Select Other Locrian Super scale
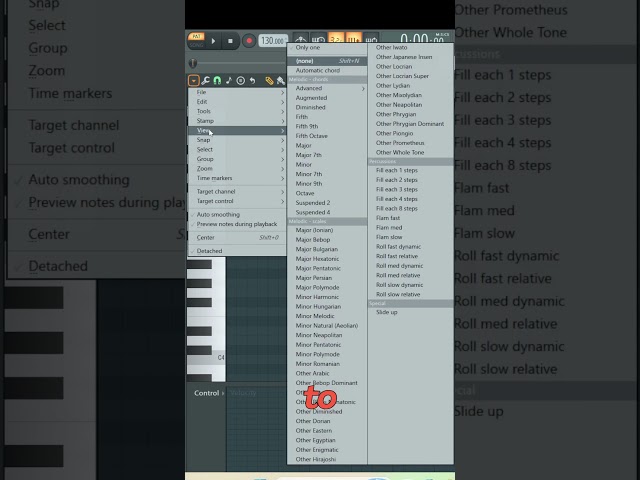Screen dimensions: 640x480 411,76
